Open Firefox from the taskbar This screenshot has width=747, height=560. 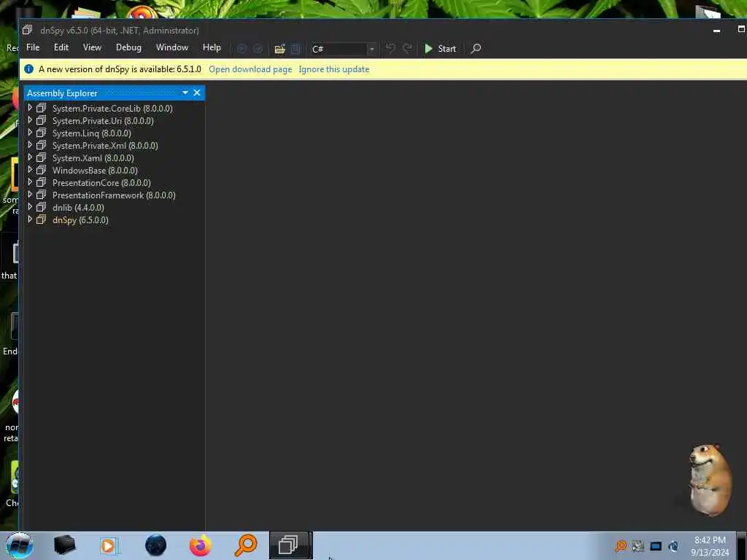201,545
